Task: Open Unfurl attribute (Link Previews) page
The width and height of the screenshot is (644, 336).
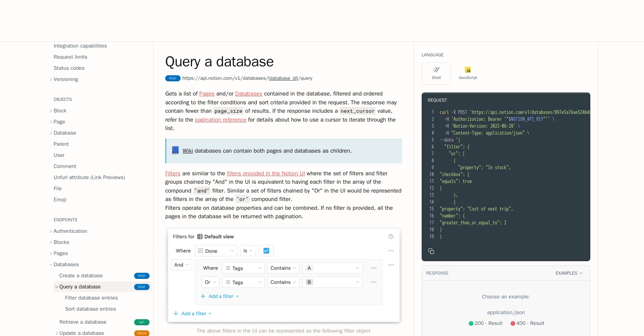Action: coord(89,178)
